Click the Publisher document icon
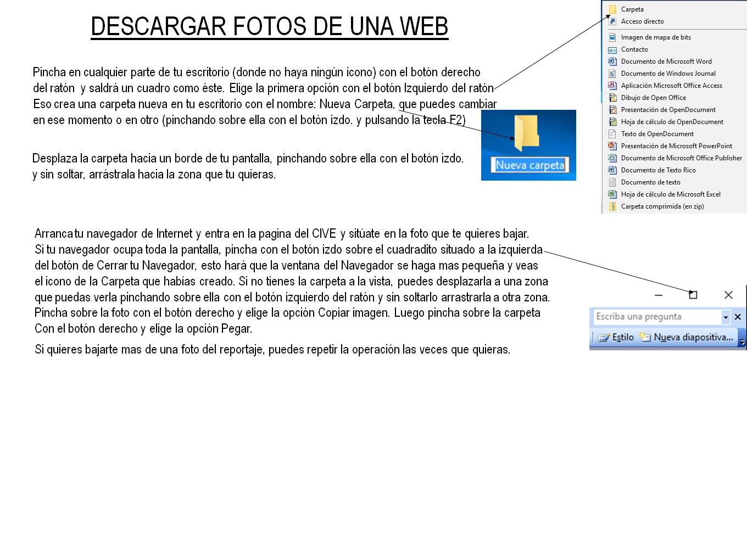Screen dimensions: 747x560 [612, 158]
